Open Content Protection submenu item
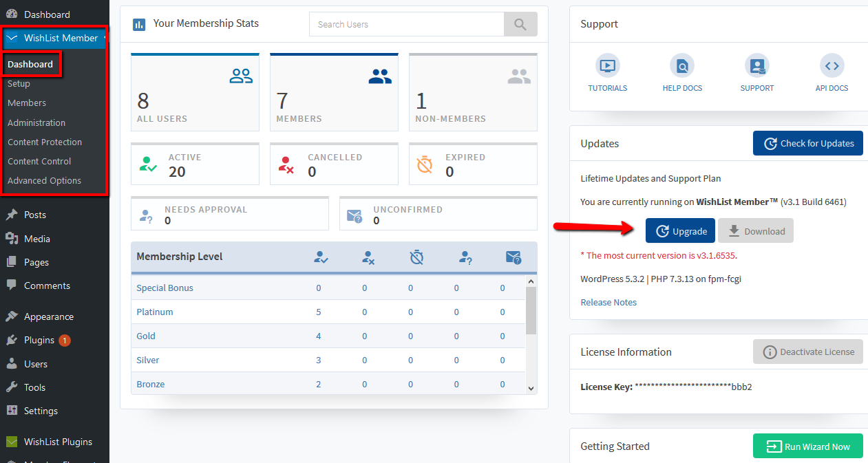 click(45, 142)
